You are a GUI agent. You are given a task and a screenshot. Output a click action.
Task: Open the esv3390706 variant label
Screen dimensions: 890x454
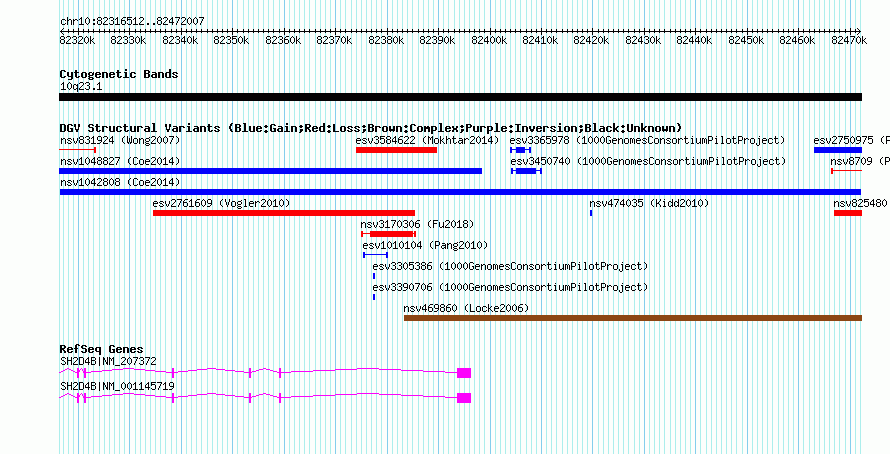click(x=510, y=288)
